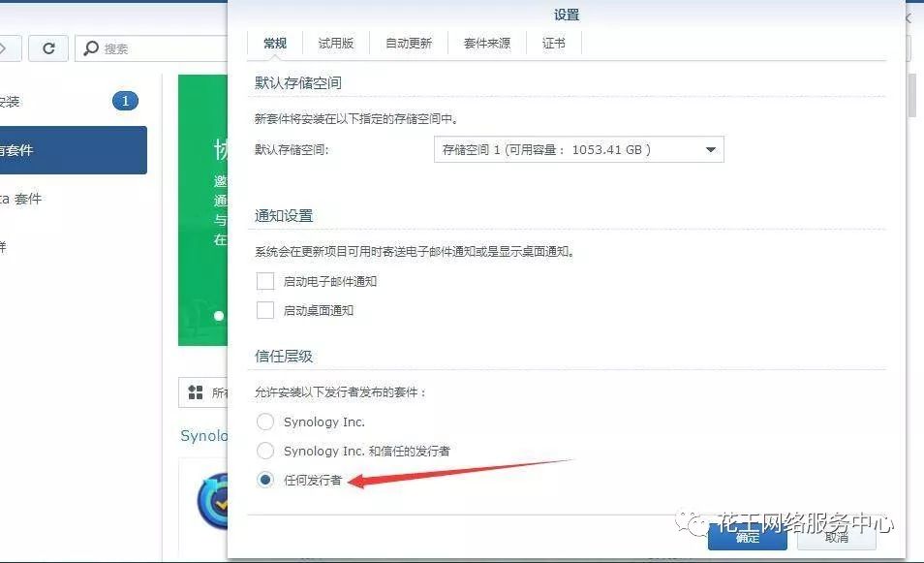Click the magnifier icon in the search box

[90, 47]
